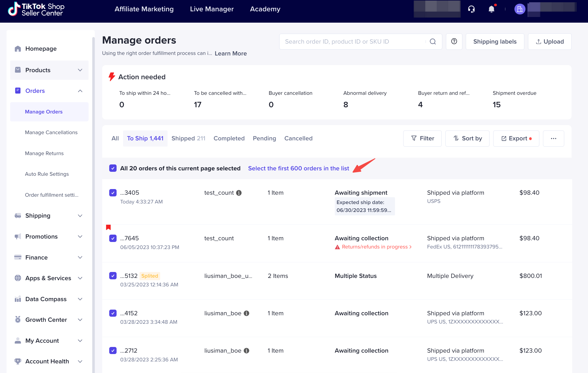Open notifications bell icon
The height and width of the screenshot is (373, 588).
[x=492, y=9]
